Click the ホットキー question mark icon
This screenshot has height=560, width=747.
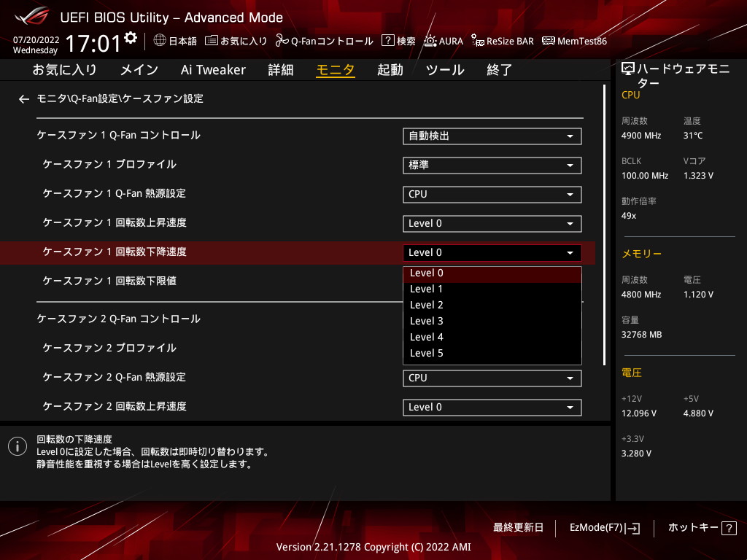click(x=729, y=528)
